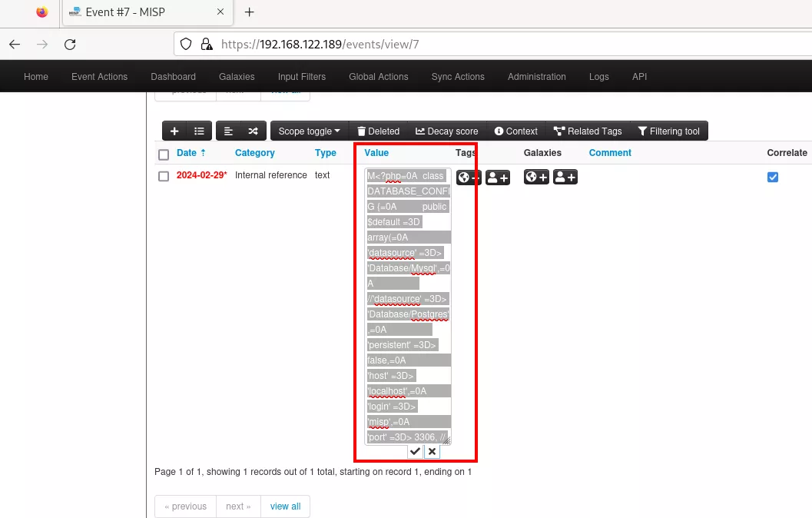Open the Galaxies menu
The image size is (812, 518).
237,77
